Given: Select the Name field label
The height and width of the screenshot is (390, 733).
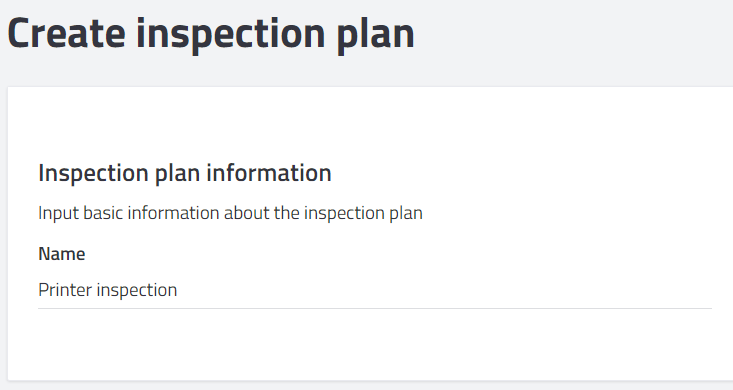Looking at the screenshot, I should point(62,254).
